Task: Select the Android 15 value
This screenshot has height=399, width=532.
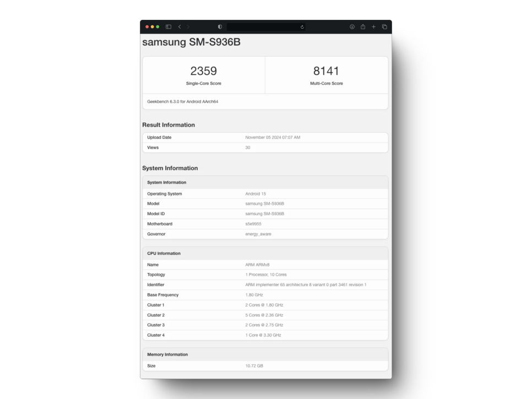Action: pyautogui.click(x=256, y=194)
